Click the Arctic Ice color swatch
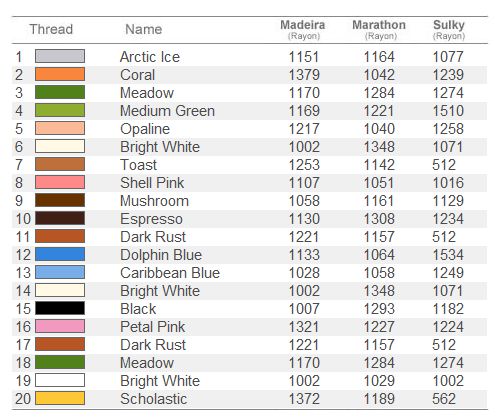500x420 pixels. click(60, 56)
